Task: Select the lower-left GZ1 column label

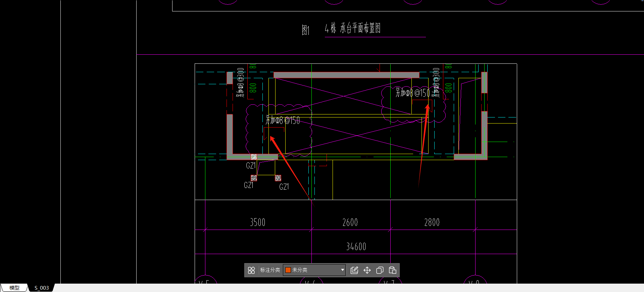Action: (249, 185)
